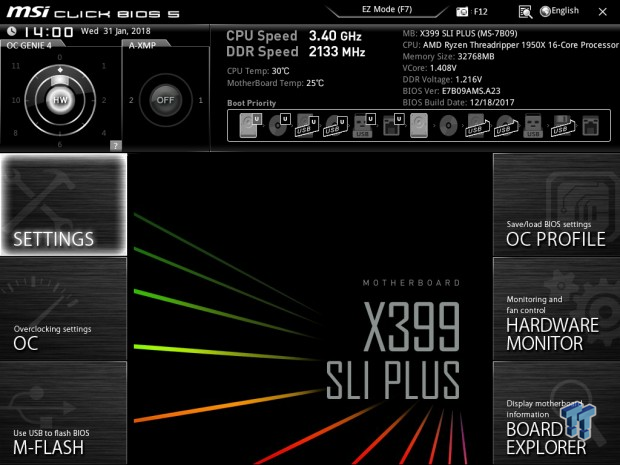
Task: Set OC Genie dial to level 2
Action: coord(104,100)
